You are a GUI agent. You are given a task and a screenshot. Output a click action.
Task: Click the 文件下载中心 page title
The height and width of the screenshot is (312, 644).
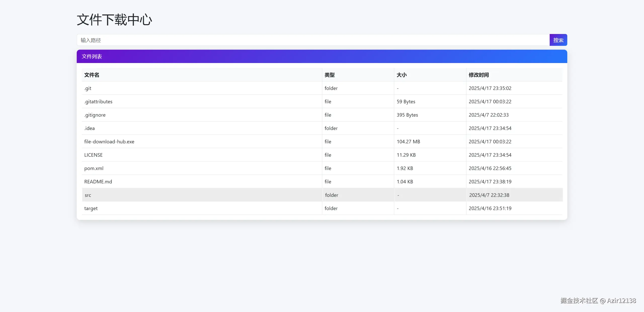point(114,20)
